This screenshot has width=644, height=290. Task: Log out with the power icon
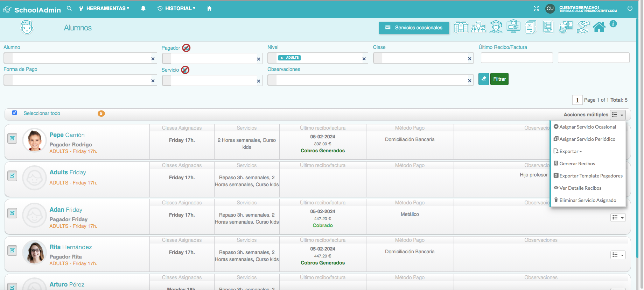tap(630, 8)
